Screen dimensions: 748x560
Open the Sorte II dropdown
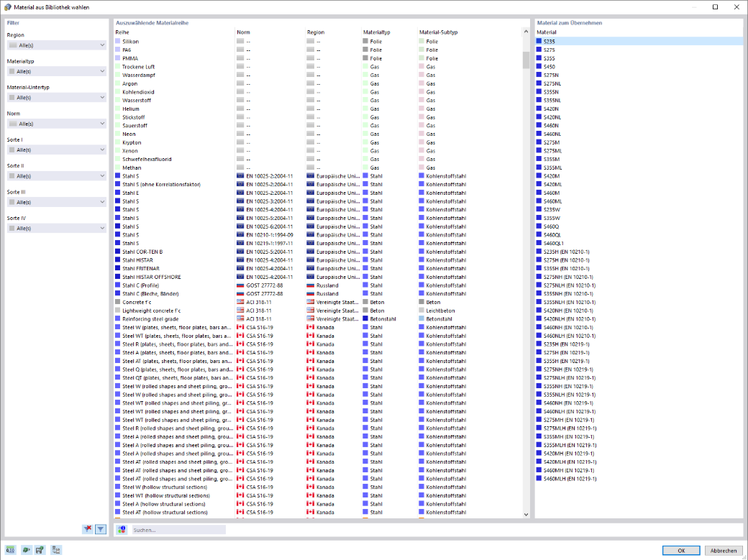pyautogui.click(x=56, y=176)
